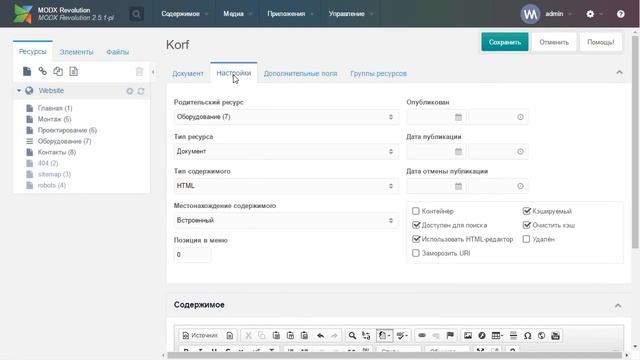Screen dimensions: 640x360
Task: Click the new document icon in resource toolbar
Action: [27, 71]
